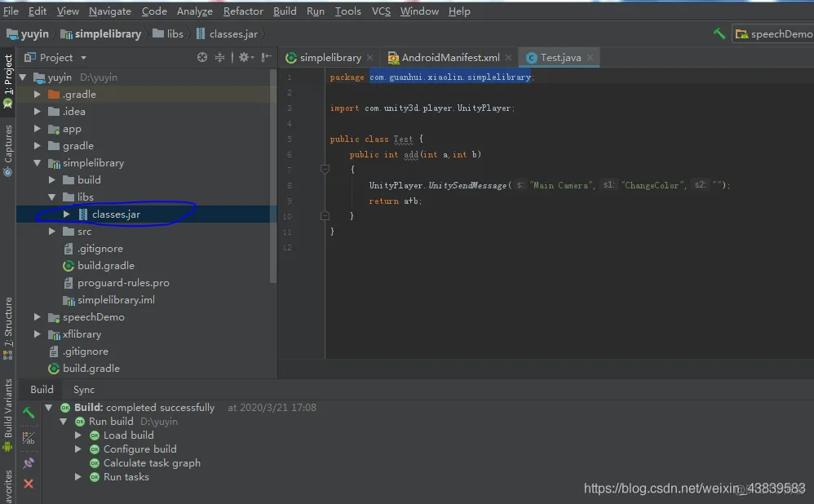Expand the classes.jar node

[x=66, y=214]
